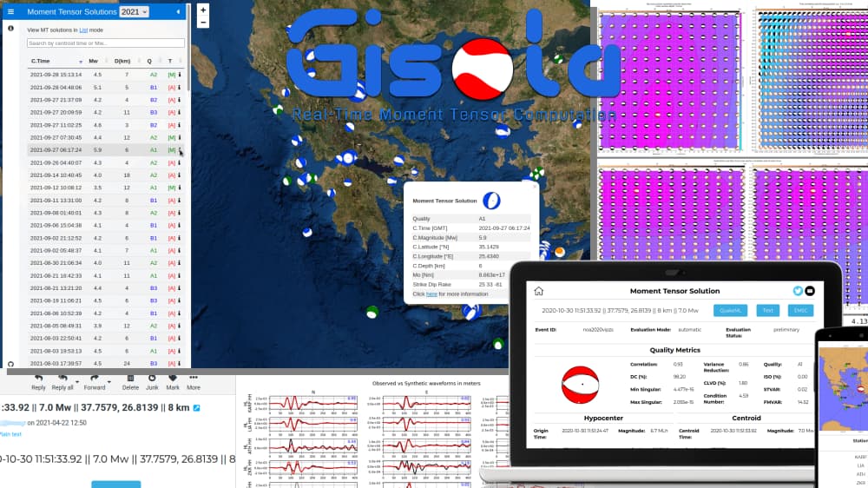The height and width of the screenshot is (488, 868).
Task: Open info icon for 2021-09-11 13:31:00 row
Action: click(180, 200)
